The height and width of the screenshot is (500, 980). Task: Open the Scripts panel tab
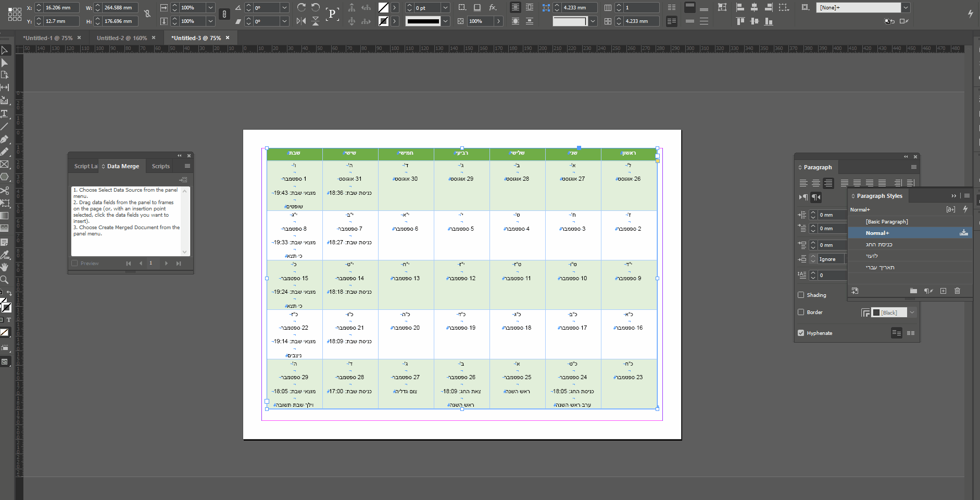tap(161, 166)
